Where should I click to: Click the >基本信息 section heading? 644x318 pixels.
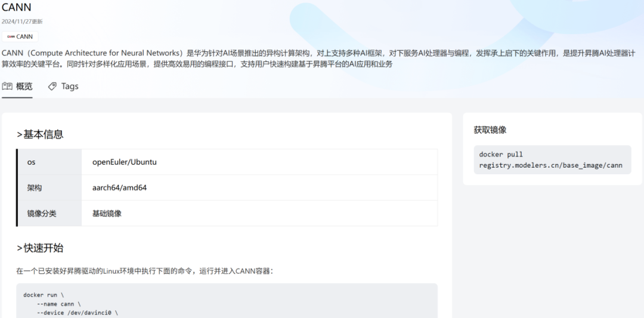[41, 134]
